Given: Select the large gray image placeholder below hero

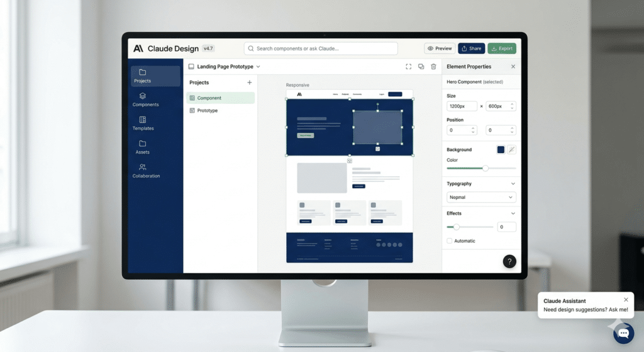Looking at the screenshot, I should (321, 178).
